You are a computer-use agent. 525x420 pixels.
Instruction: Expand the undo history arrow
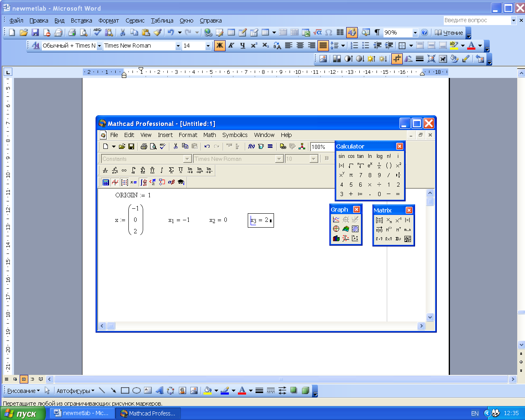pyautogui.click(x=179, y=32)
